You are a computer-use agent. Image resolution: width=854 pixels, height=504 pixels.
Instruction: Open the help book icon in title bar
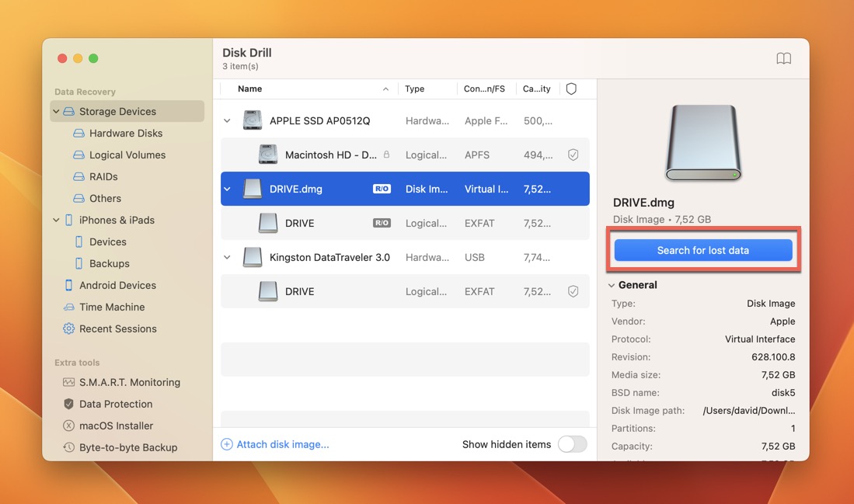[783, 58]
